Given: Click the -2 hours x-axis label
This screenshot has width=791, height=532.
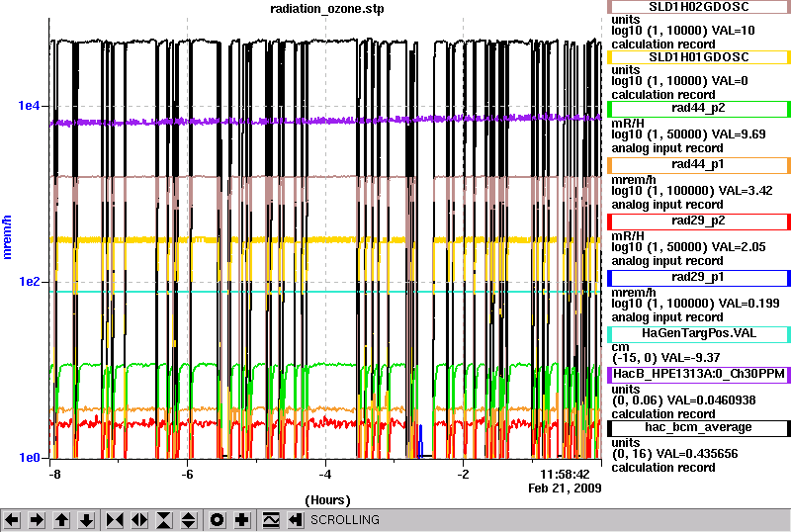Looking at the screenshot, I should point(463,475).
